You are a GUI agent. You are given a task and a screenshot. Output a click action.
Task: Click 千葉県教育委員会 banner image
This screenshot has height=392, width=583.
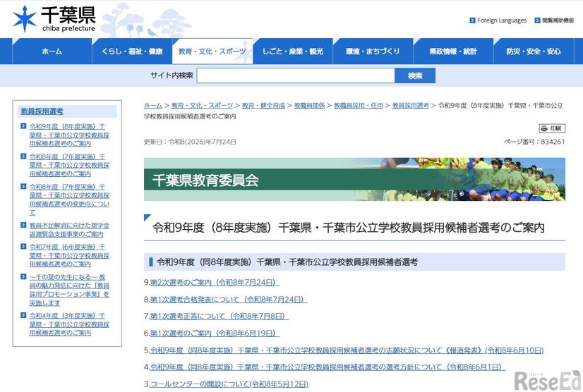click(354, 180)
